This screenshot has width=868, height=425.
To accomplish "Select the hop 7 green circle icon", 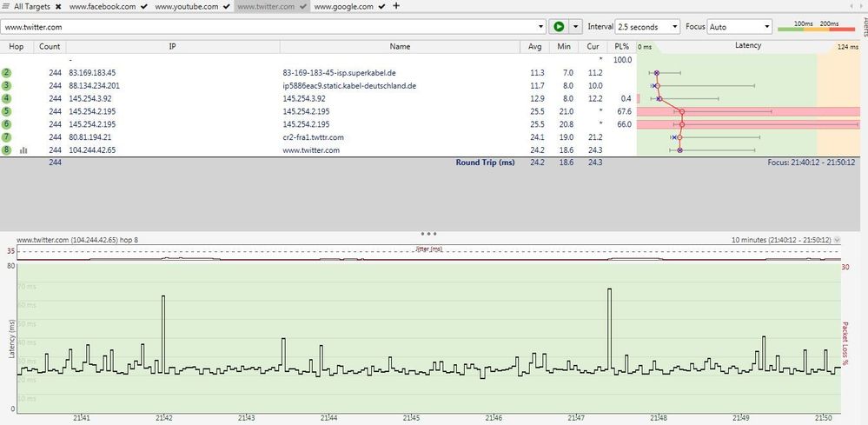I will pos(7,136).
